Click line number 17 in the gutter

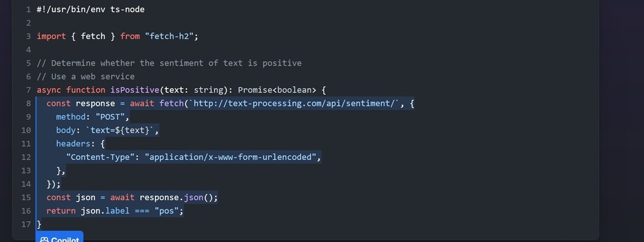click(26, 224)
